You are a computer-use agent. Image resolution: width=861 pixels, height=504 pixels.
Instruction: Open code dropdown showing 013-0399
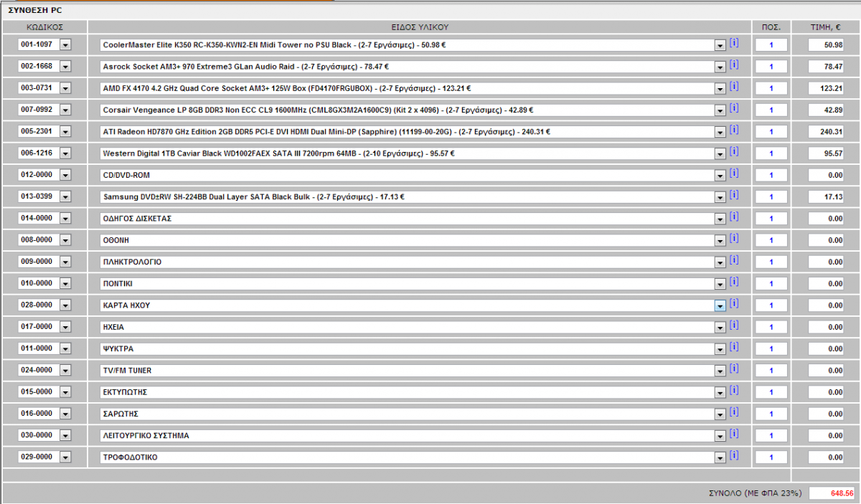(x=65, y=197)
